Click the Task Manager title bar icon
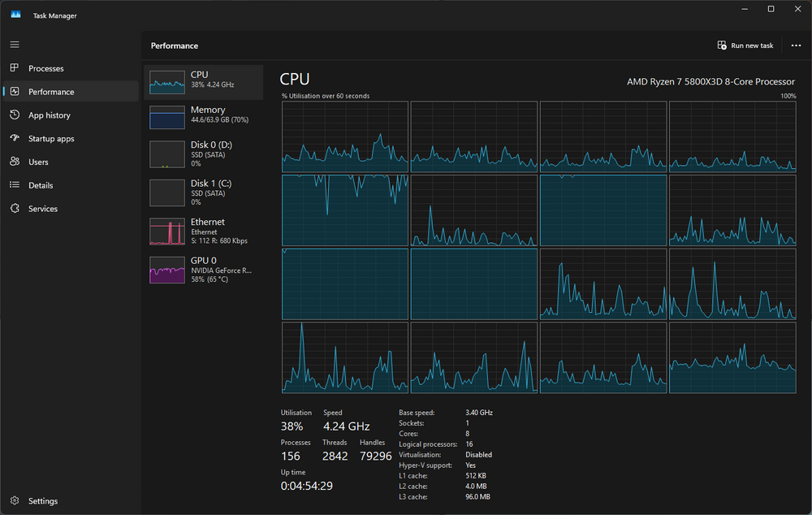The image size is (812, 515). point(15,15)
